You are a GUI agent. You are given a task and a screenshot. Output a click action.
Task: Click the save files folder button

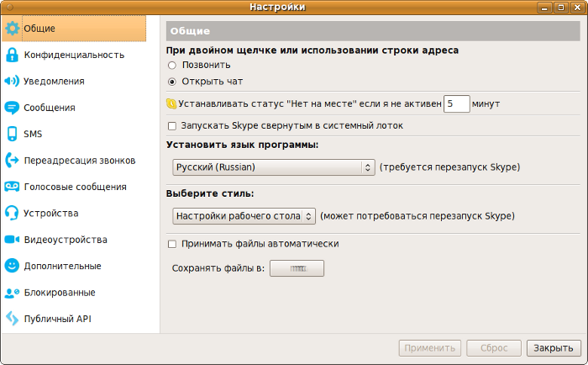click(297, 268)
